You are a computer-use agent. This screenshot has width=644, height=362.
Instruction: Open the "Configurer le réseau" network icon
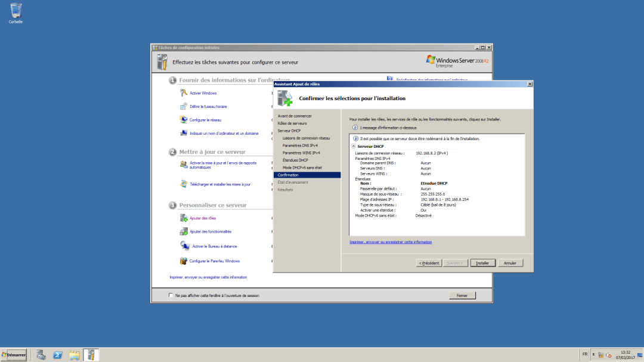(x=182, y=120)
